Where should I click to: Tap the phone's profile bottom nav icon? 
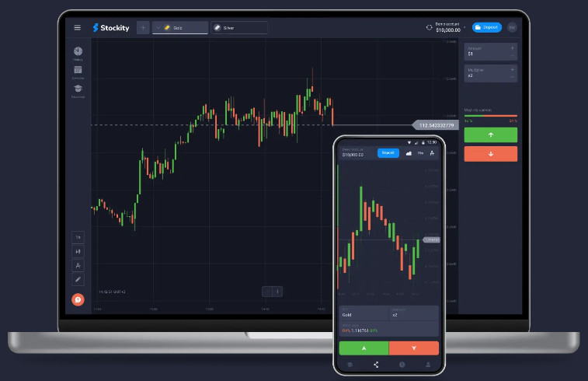(x=427, y=365)
